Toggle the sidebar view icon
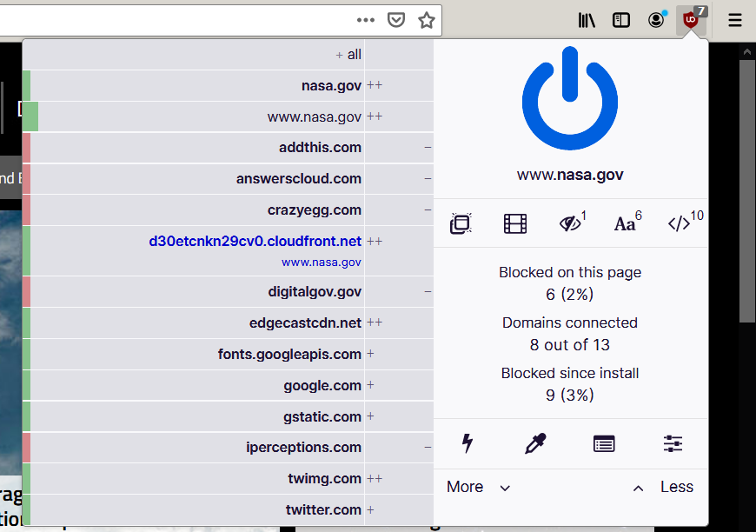This screenshot has height=532, width=756. click(621, 20)
